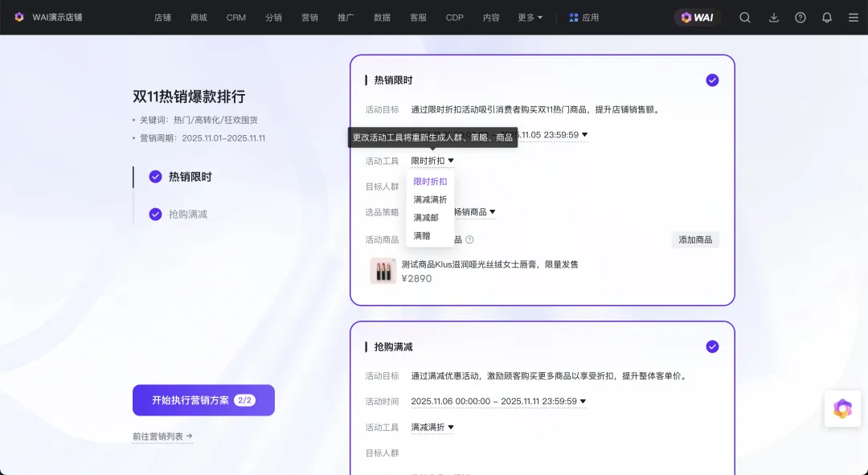Click the lipstick product thumbnail

tap(383, 271)
